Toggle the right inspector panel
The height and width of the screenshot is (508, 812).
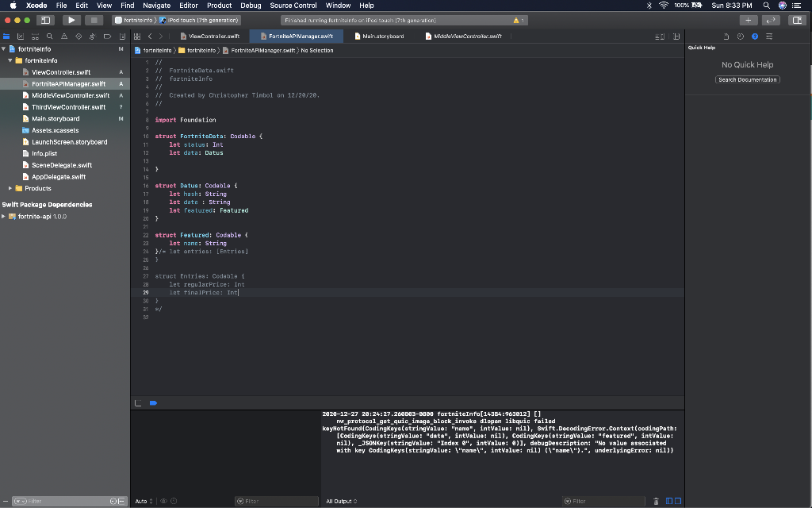pyautogui.click(x=798, y=20)
